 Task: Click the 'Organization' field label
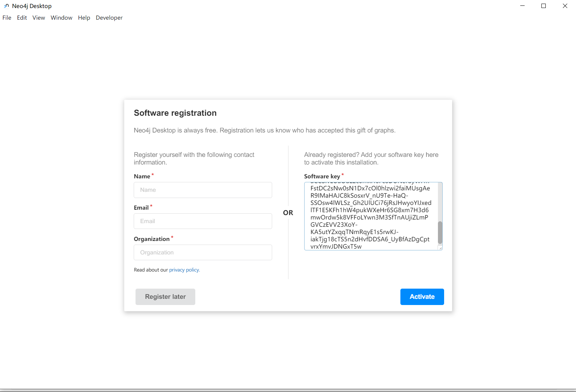[152, 239]
